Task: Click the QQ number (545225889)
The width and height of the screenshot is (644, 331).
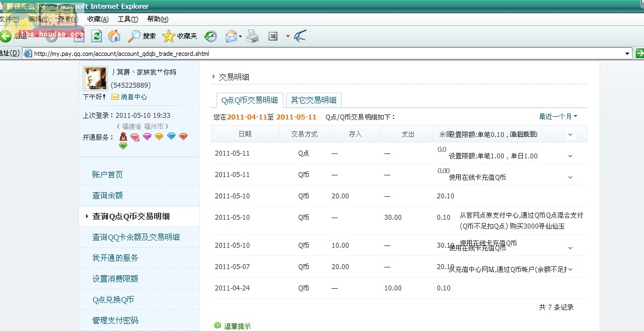Action: click(130, 85)
